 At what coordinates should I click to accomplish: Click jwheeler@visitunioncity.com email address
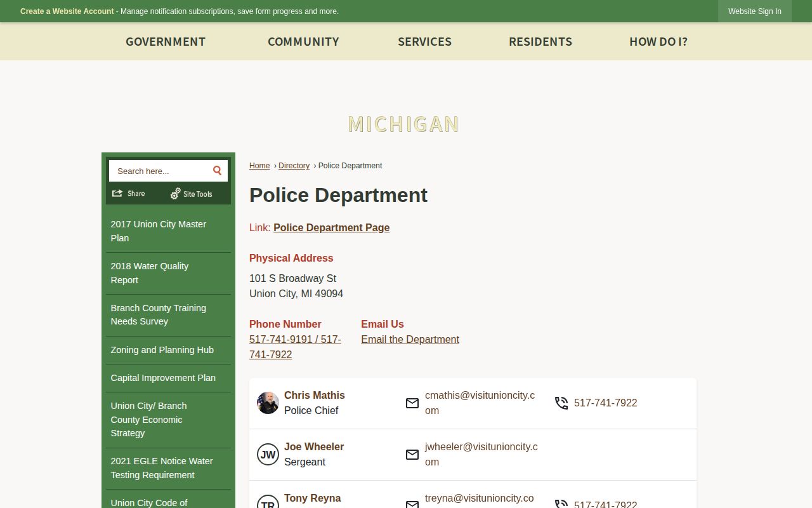pyautogui.click(x=481, y=454)
